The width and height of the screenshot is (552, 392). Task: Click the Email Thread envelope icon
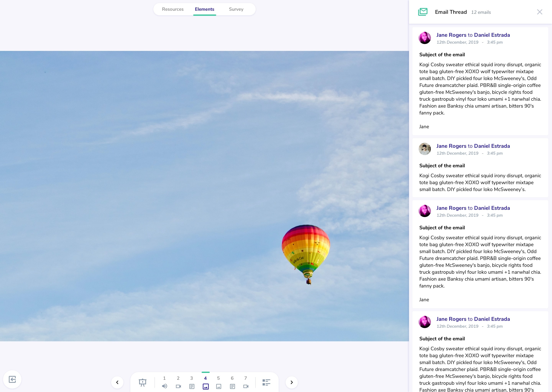[x=423, y=12]
